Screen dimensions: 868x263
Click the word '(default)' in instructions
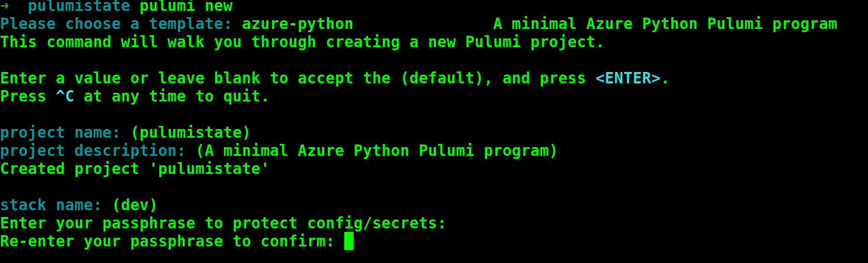point(442,79)
